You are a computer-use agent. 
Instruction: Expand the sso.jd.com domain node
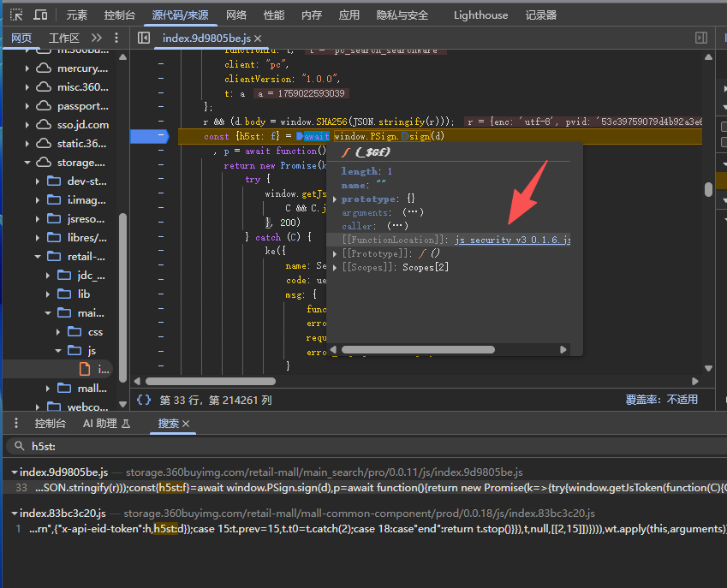27,125
